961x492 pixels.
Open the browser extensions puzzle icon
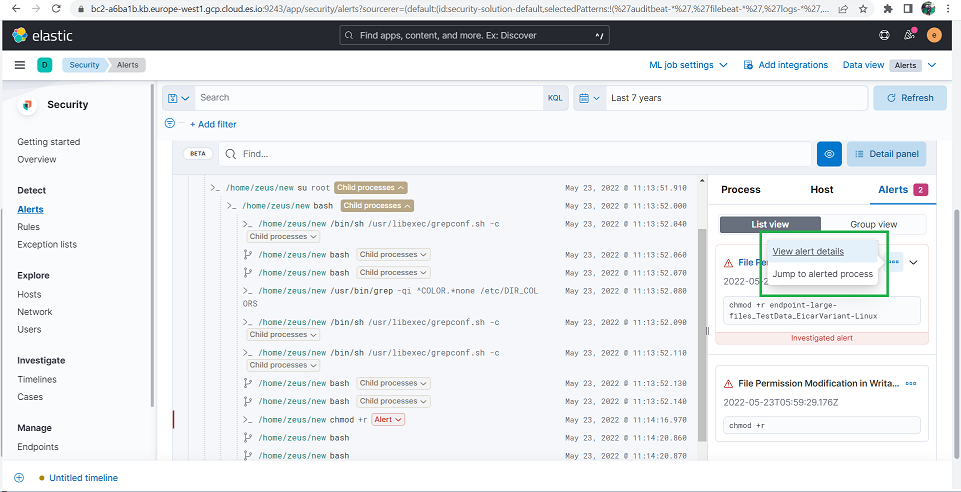click(888, 9)
